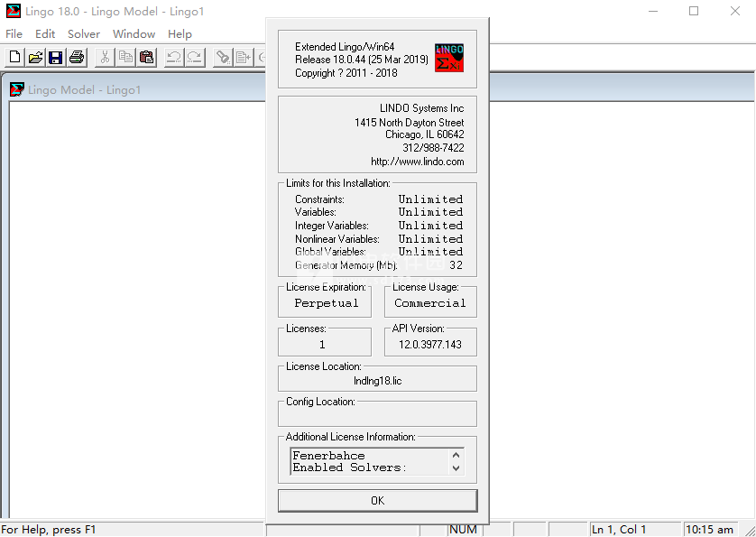Click the API version 12.0.3977.143 value

[x=430, y=345]
